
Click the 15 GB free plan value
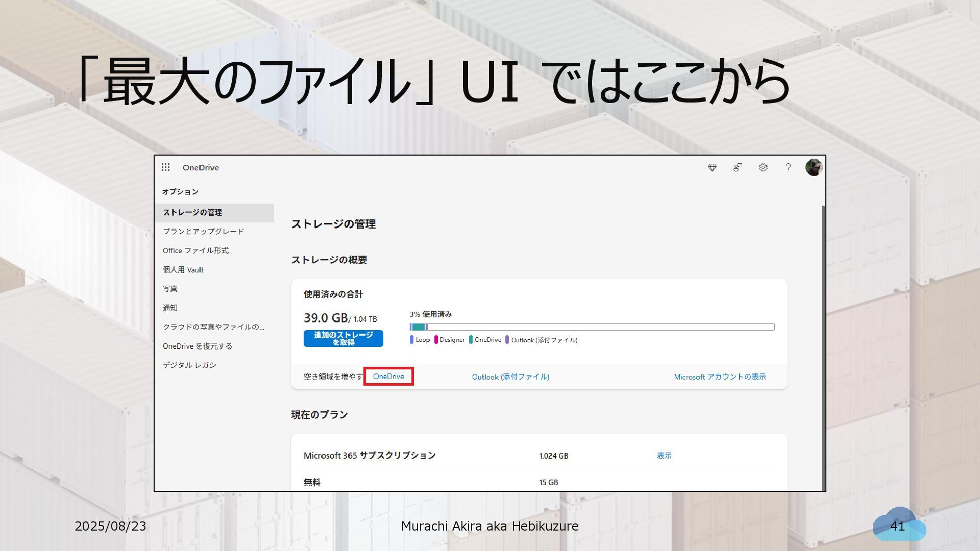pyautogui.click(x=549, y=483)
